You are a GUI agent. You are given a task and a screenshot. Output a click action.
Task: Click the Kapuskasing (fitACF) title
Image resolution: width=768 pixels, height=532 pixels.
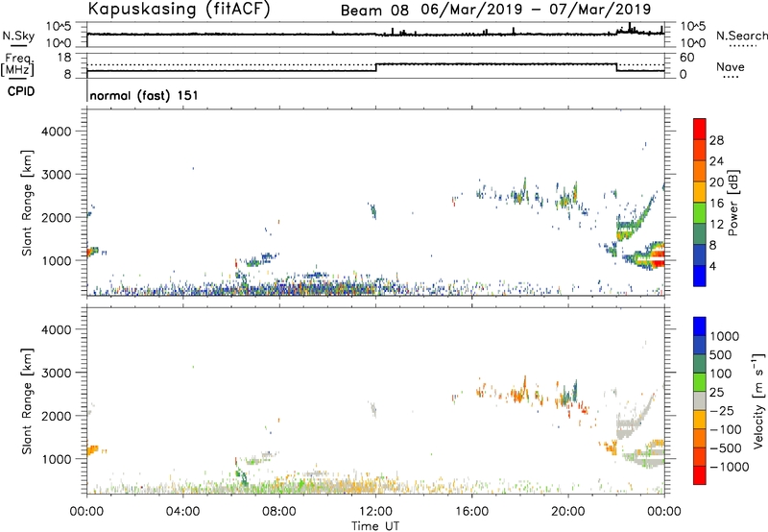pyautogui.click(x=179, y=9)
